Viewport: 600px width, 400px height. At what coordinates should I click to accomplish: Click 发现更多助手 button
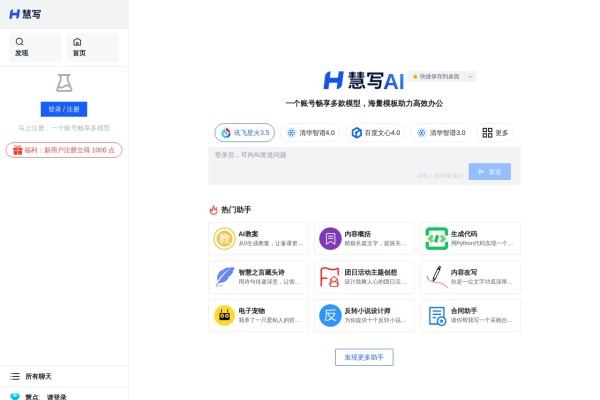pos(364,357)
